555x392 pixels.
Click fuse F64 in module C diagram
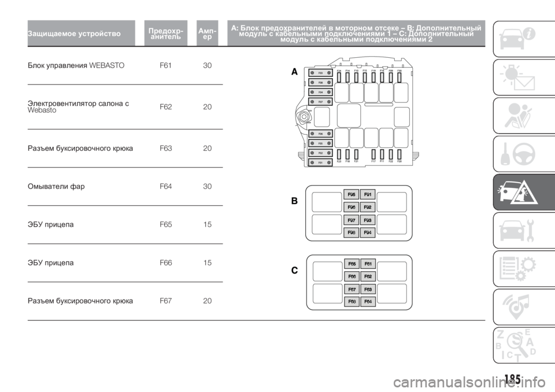(x=368, y=301)
